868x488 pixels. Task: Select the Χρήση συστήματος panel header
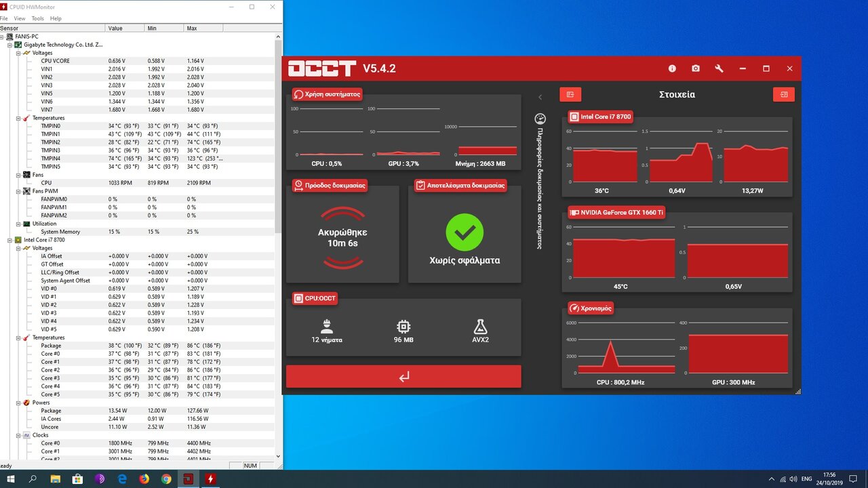pos(327,94)
